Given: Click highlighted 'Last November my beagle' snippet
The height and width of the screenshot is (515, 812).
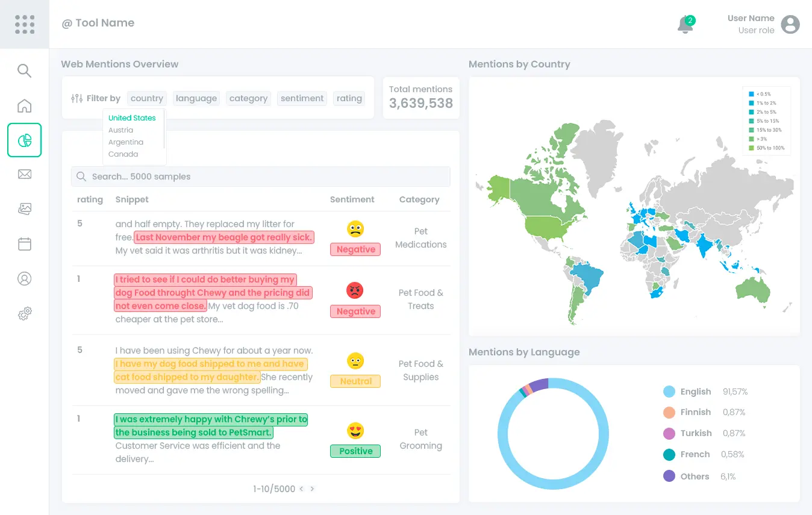Looking at the screenshot, I should [x=224, y=237].
